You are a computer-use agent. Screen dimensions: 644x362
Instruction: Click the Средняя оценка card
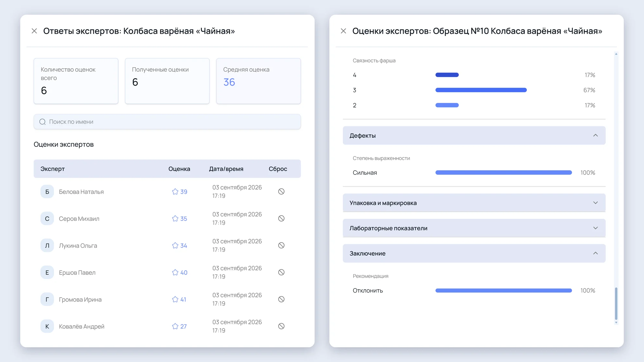[259, 81]
